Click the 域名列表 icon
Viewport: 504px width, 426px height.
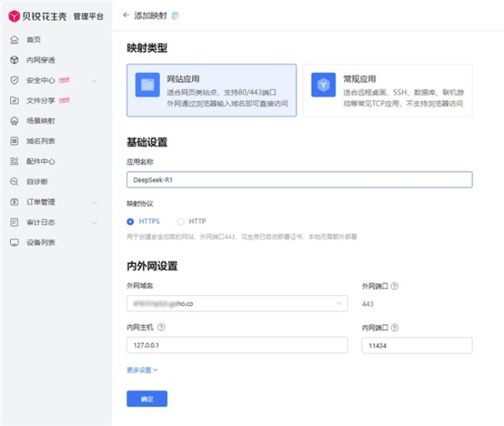pos(14,141)
